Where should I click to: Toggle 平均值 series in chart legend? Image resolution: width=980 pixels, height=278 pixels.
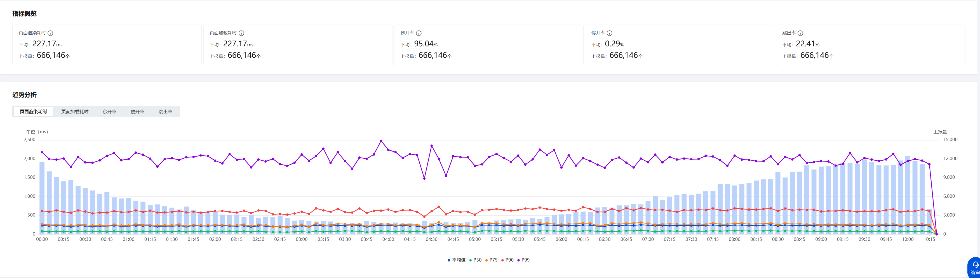coord(457,260)
